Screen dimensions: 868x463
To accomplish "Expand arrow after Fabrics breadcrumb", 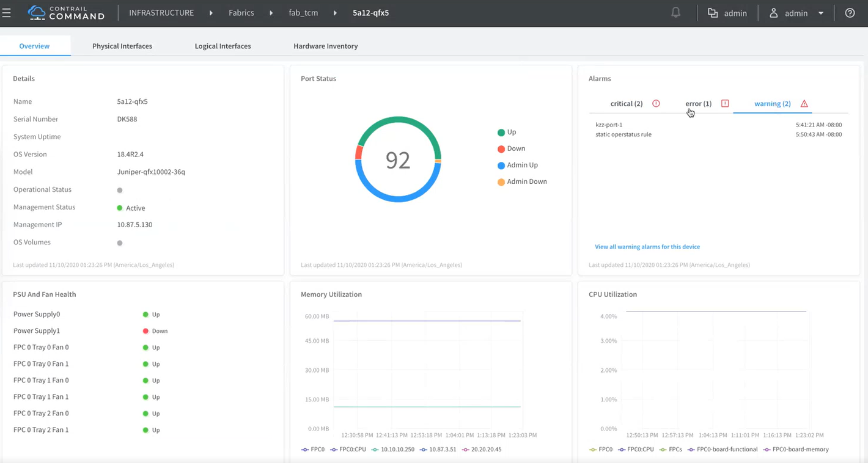I will (271, 13).
